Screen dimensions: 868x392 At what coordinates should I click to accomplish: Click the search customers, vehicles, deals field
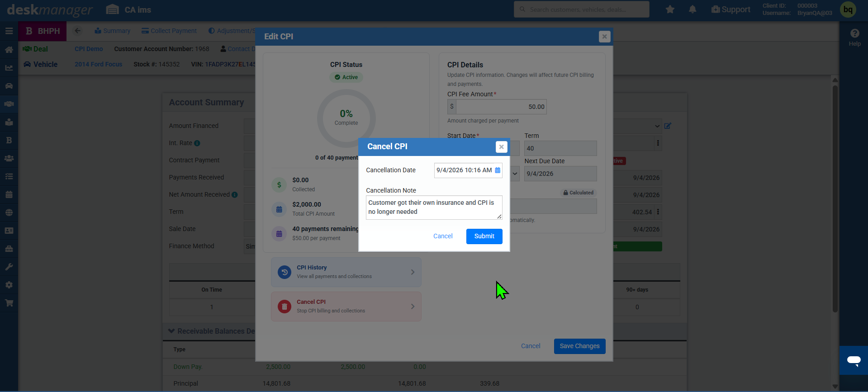582,9
